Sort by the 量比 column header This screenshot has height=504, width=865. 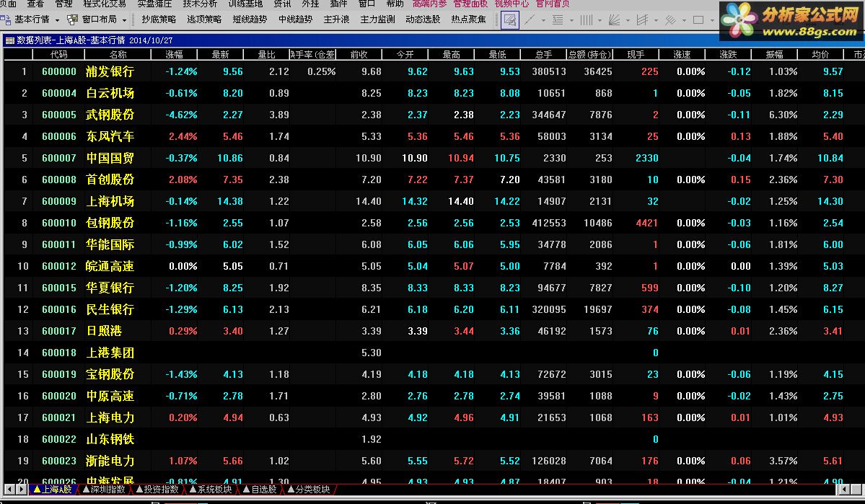[266, 55]
